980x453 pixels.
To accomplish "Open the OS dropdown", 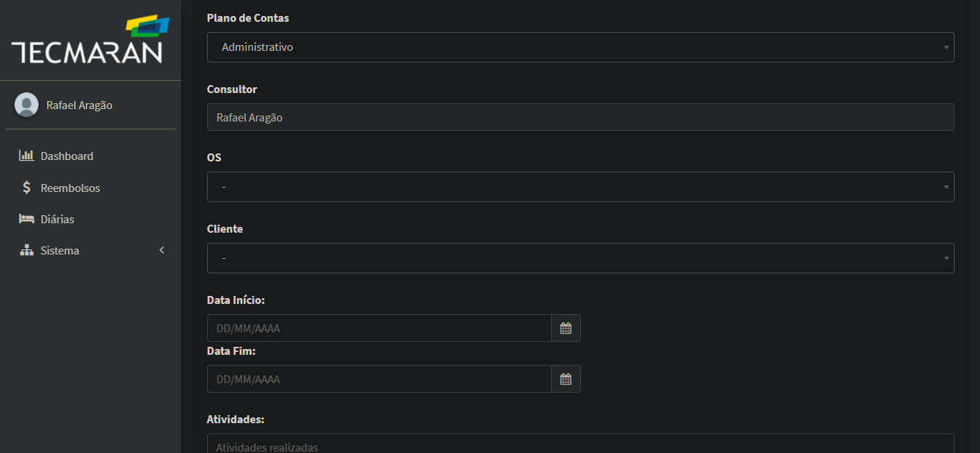I will tap(580, 187).
